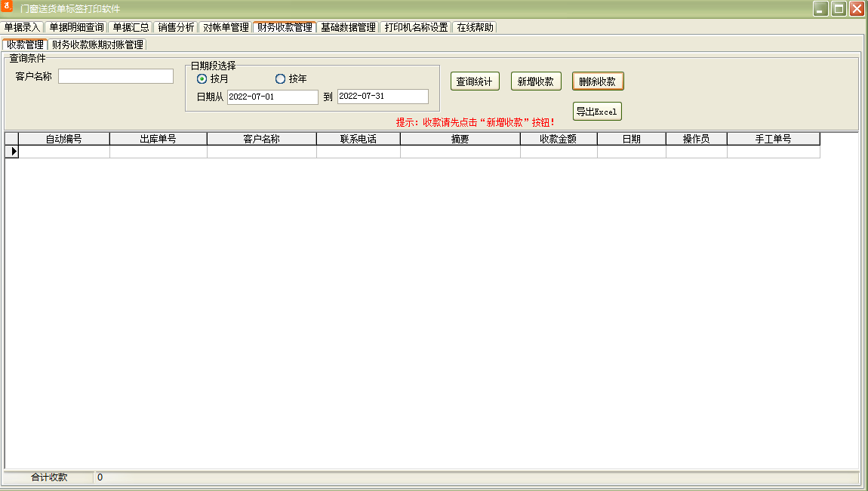The image size is (868, 491).
Task: Click the app icon in title bar
Action: coord(7,6)
